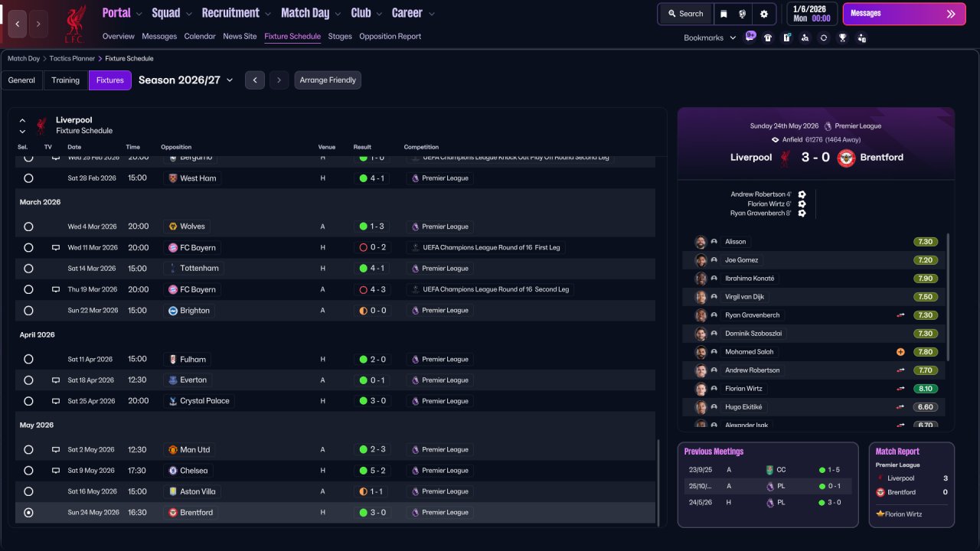Select the Brentford fixture radio button
980x551 pixels.
coord(28,513)
